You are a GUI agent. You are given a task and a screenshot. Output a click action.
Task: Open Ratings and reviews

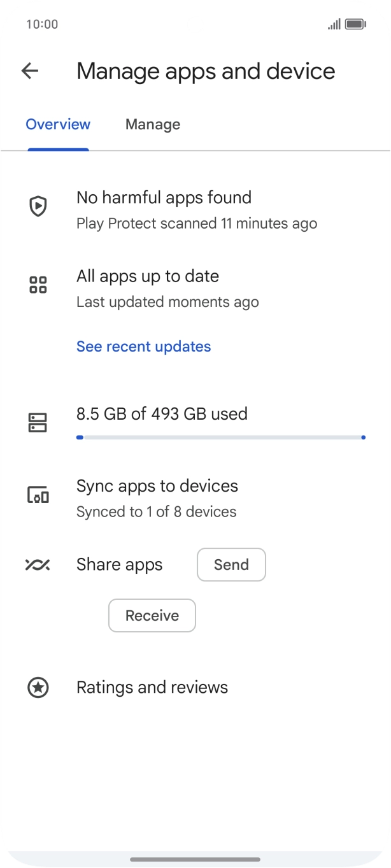pyautogui.click(x=152, y=688)
